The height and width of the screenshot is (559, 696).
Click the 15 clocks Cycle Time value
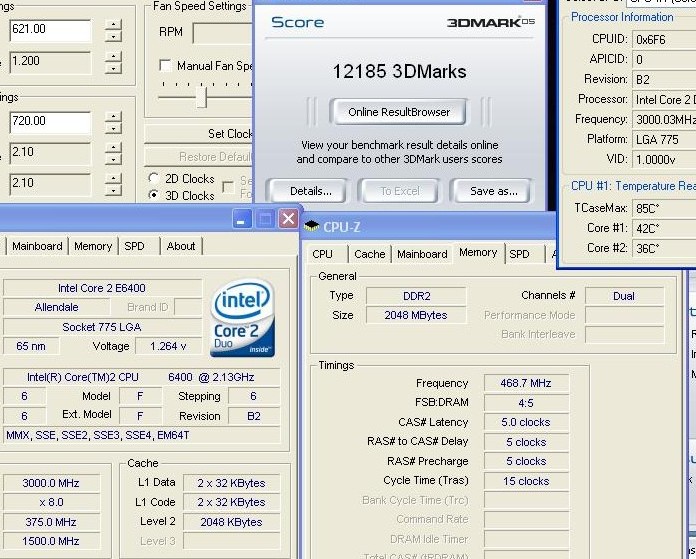point(526,481)
